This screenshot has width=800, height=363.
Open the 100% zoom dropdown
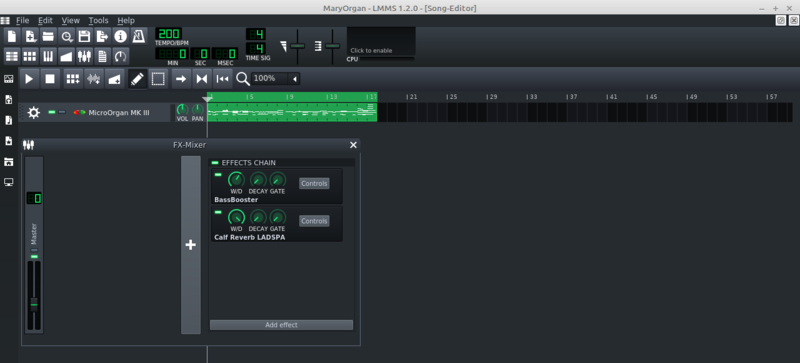pyautogui.click(x=276, y=79)
